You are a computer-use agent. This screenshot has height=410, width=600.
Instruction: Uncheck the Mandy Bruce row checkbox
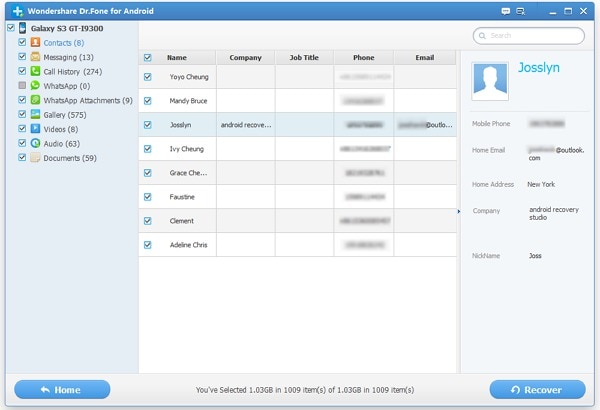point(147,101)
